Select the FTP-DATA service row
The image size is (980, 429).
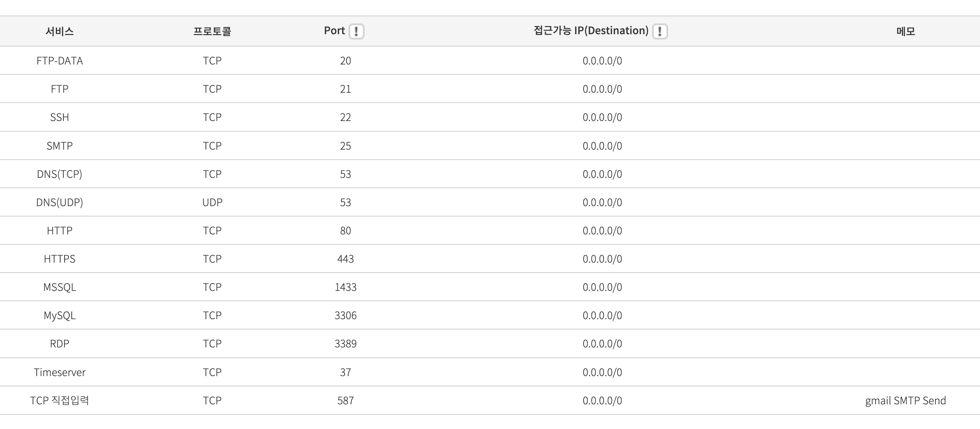(x=59, y=60)
